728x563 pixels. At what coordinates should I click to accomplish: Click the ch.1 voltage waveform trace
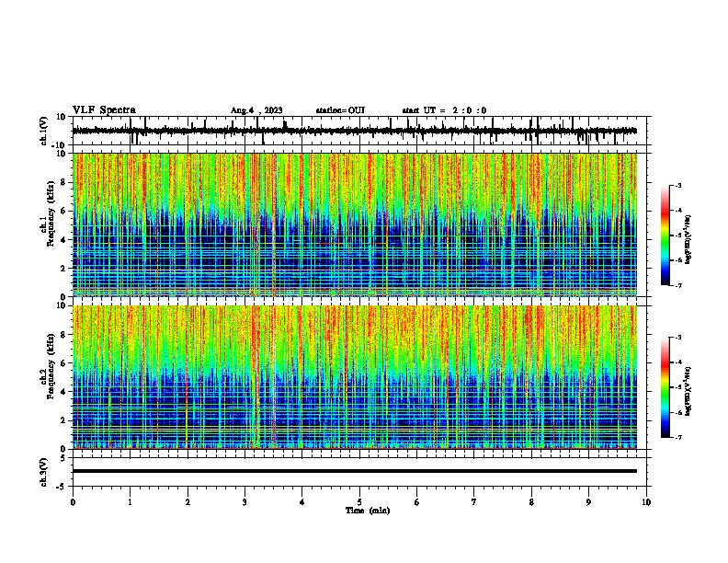pyautogui.click(x=354, y=132)
